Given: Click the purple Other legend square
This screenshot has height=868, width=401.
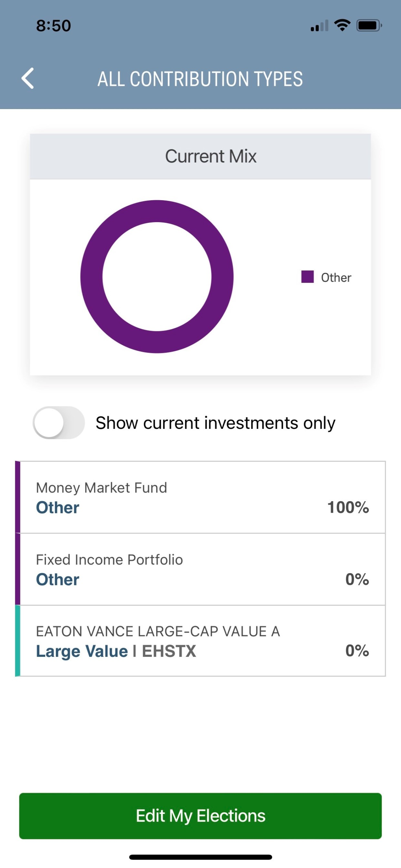Looking at the screenshot, I should (307, 277).
